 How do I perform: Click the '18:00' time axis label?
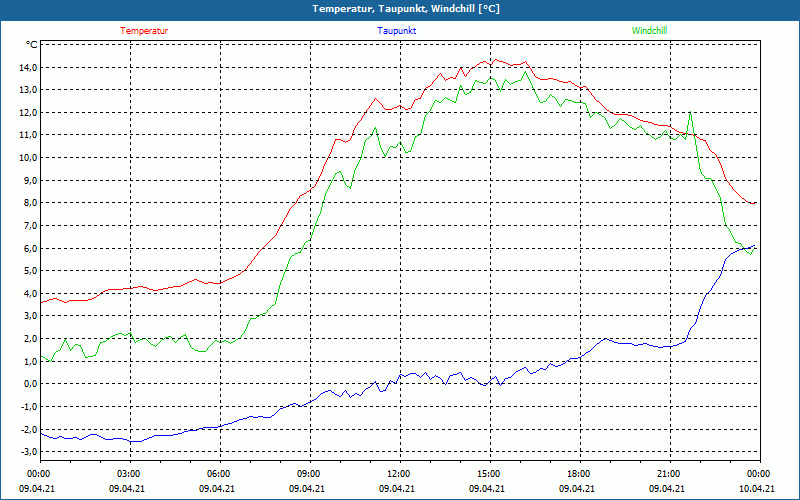coord(577,474)
